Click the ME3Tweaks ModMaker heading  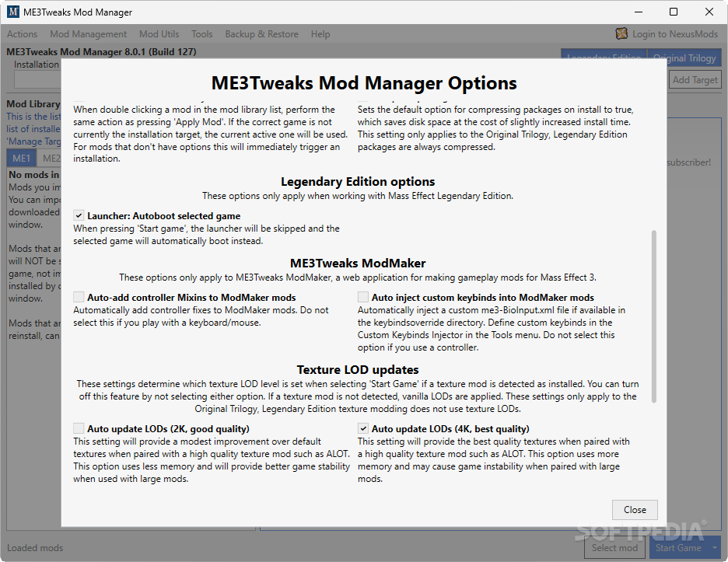pos(358,264)
